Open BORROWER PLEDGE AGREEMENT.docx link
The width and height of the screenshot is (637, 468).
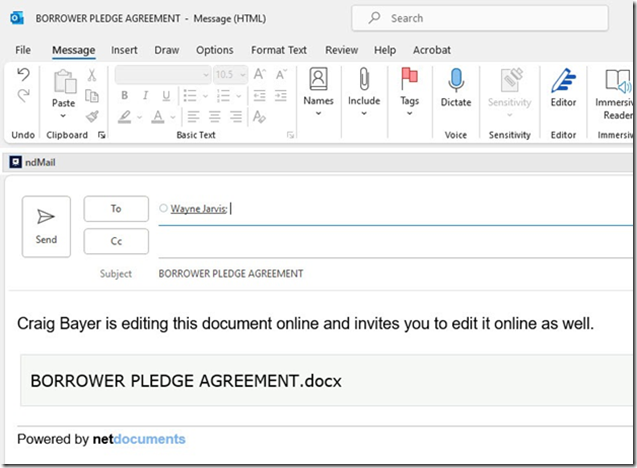[186, 381]
